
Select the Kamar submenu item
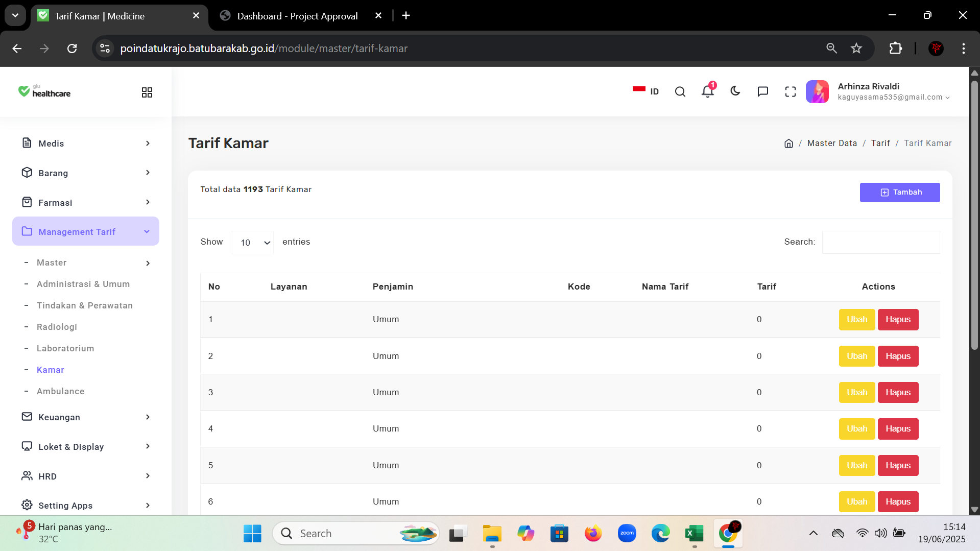51,370
